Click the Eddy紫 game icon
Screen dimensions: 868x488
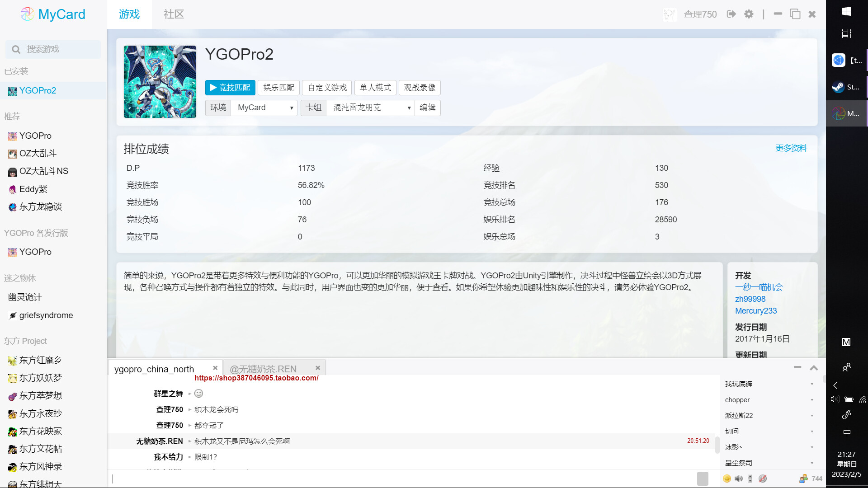point(13,189)
